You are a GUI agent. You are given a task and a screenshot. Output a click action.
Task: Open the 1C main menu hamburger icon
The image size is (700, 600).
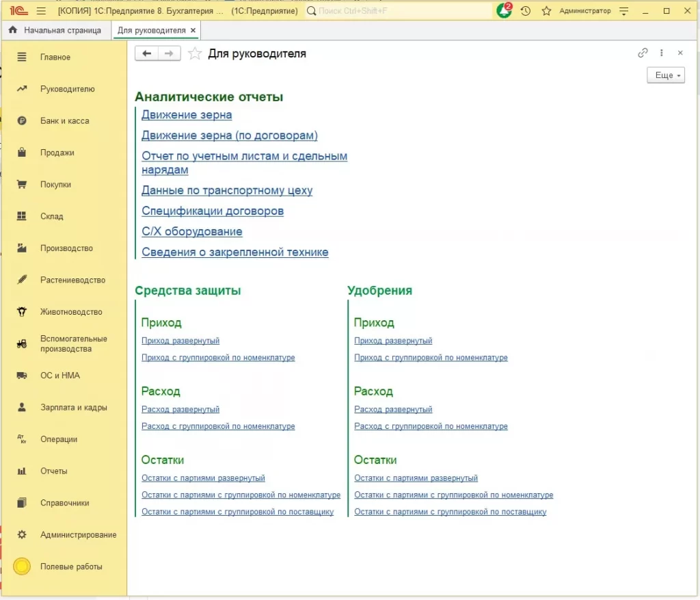tap(41, 11)
